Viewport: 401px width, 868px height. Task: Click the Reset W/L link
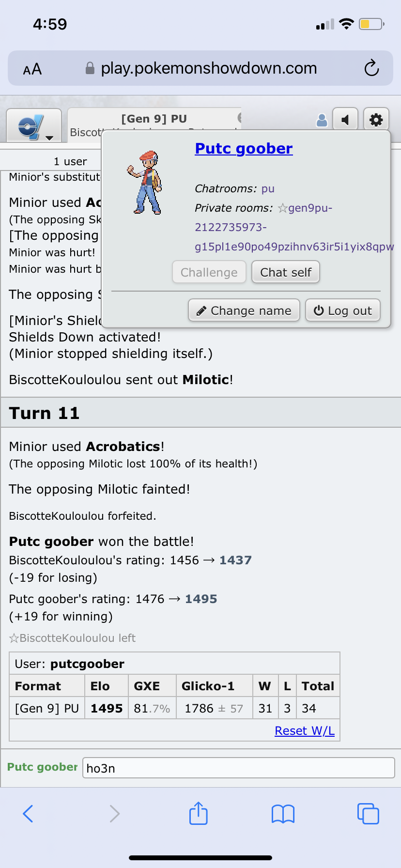click(x=305, y=730)
